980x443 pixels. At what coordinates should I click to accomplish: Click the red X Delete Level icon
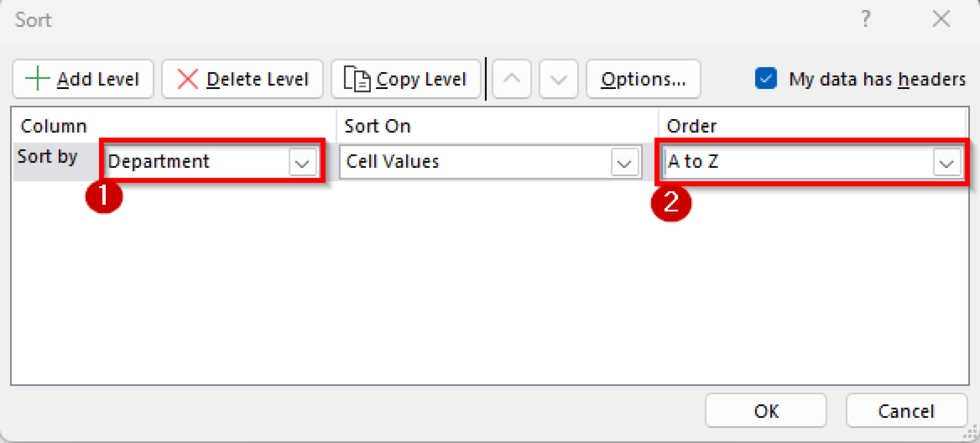pyautogui.click(x=188, y=79)
